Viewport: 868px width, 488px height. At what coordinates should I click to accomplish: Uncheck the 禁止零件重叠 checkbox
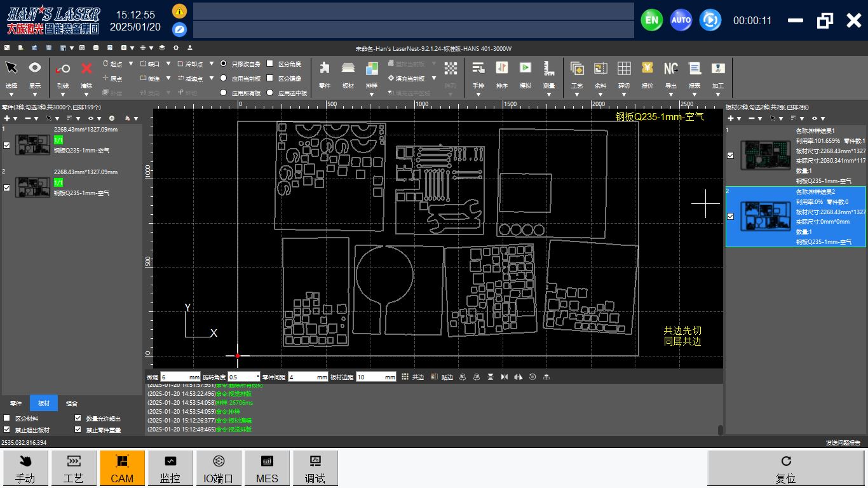tap(78, 430)
